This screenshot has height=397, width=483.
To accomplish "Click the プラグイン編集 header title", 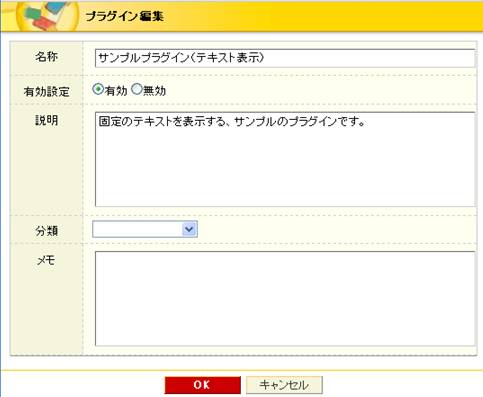I will point(125,16).
